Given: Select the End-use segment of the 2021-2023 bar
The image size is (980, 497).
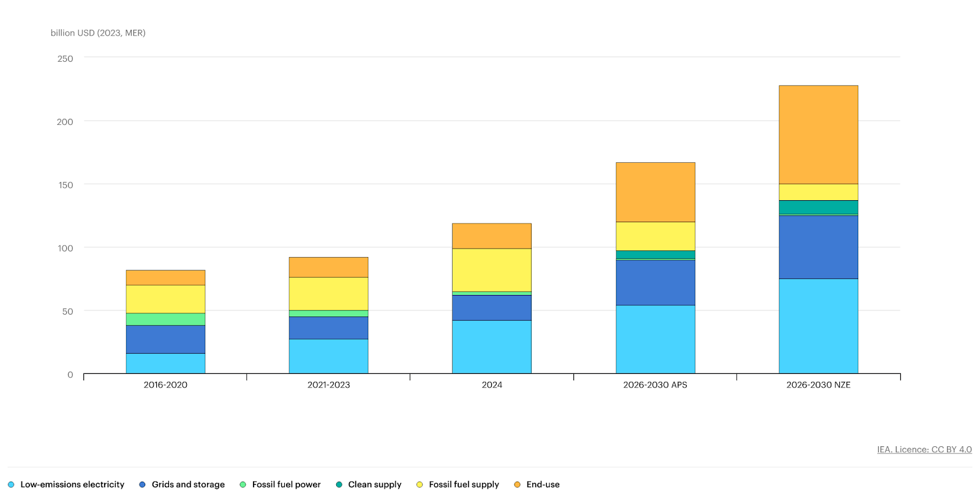Looking at the screenshot, I should coord(329,267).
